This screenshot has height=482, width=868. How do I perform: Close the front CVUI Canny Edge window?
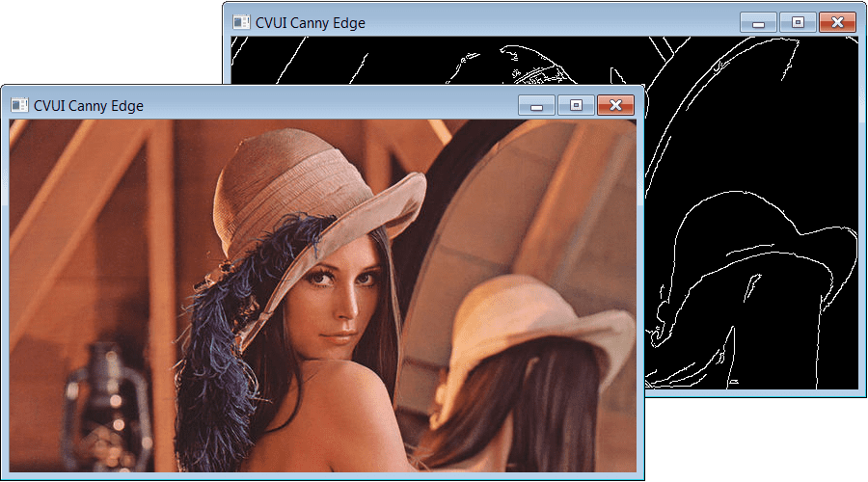click(615, 105)
